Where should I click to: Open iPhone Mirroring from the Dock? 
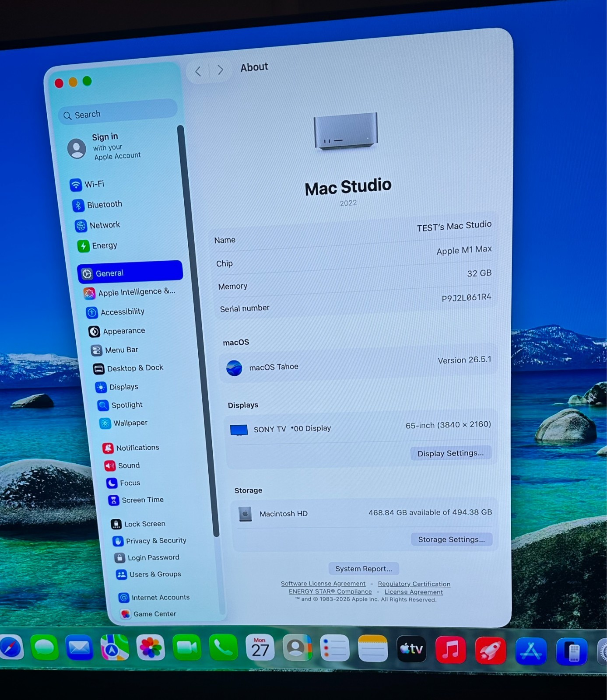pos(572,652)
